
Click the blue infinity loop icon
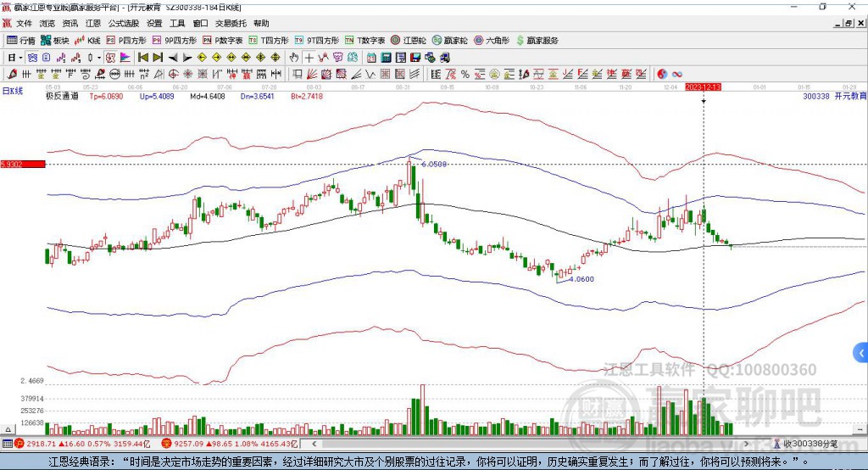click(x=677, y=75)
